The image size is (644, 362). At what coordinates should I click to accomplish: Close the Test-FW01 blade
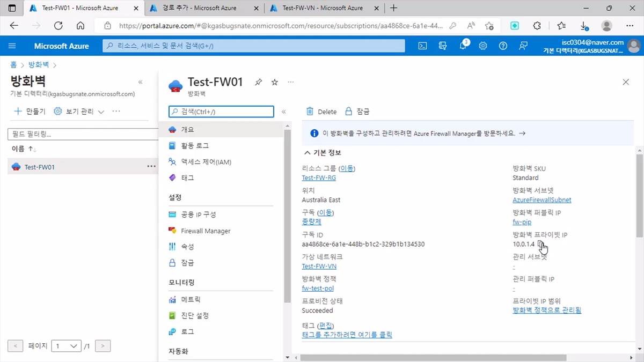coord(626,82)
